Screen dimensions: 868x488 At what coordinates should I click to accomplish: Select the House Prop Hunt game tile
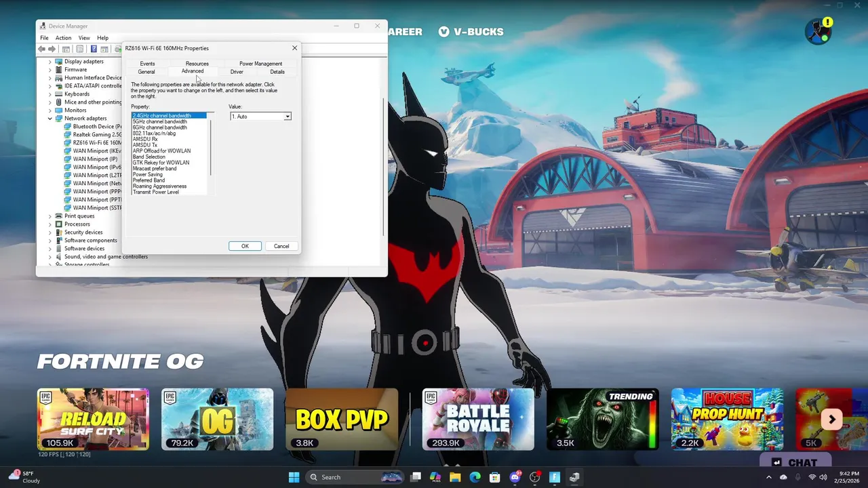click(727, 419)
